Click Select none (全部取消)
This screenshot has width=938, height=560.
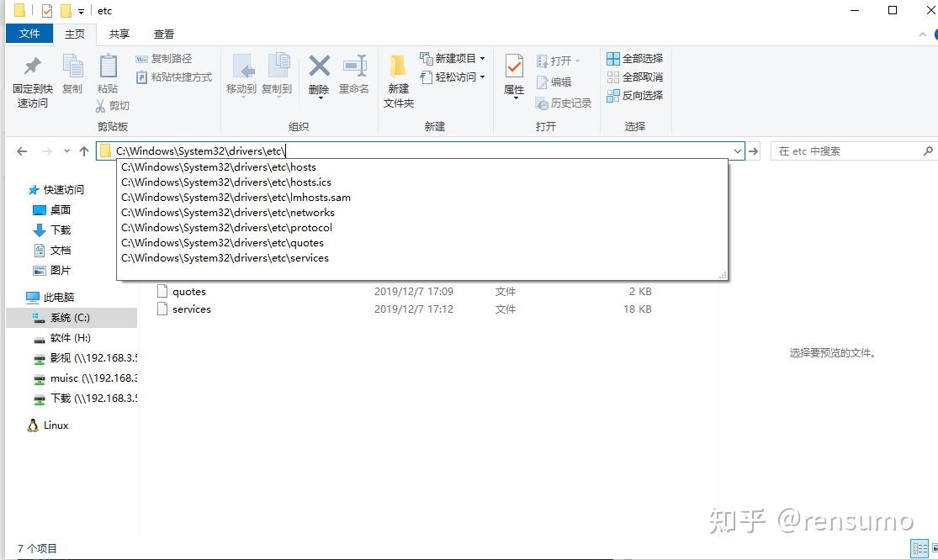(x=634, y=77)
